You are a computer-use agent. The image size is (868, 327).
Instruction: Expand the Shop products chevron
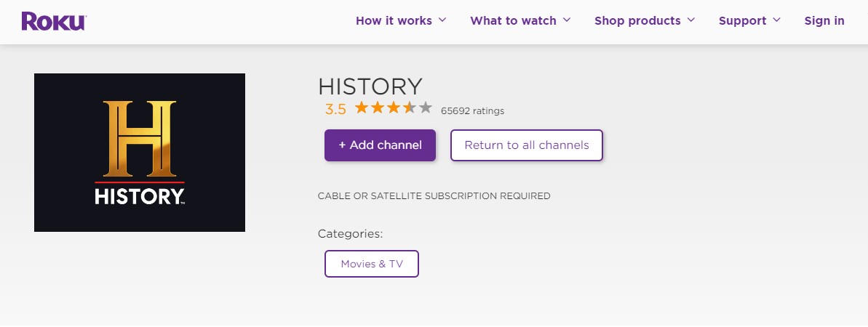pos(691,20)
